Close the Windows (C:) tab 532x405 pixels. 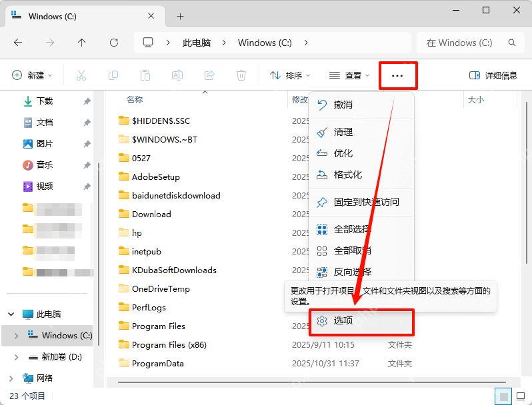(x=151, y=16)
